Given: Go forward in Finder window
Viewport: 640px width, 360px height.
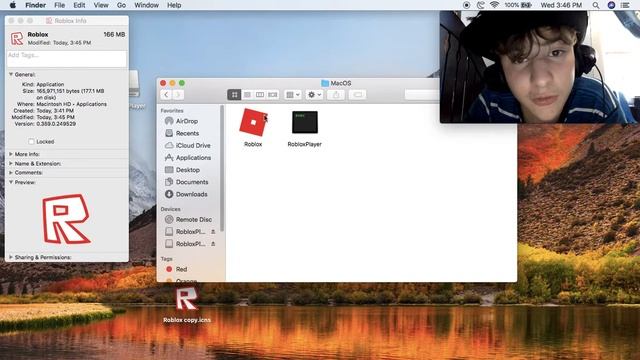Looking at the screenshot, I should click(178, 95).
